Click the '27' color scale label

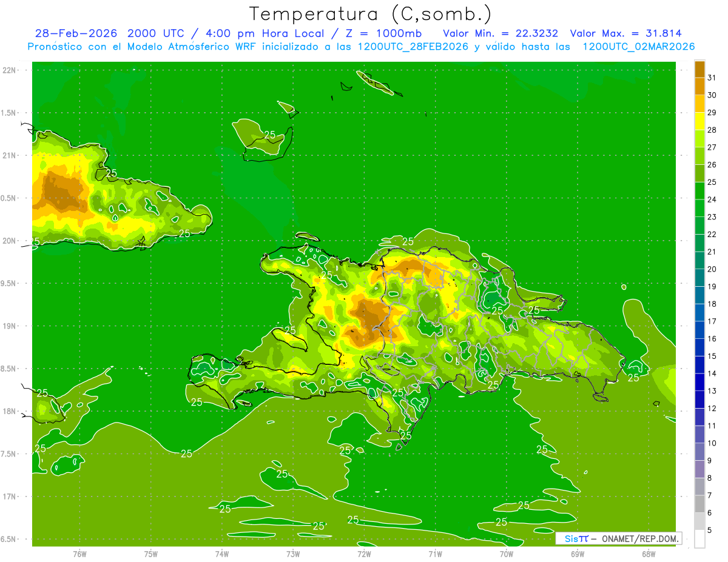pyautogui.click(x=712, y=147)
